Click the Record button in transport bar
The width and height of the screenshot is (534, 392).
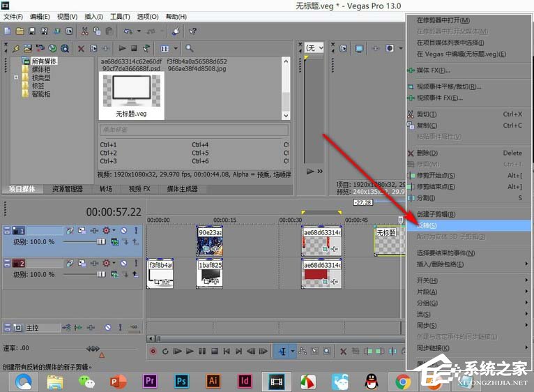[153, 351]
